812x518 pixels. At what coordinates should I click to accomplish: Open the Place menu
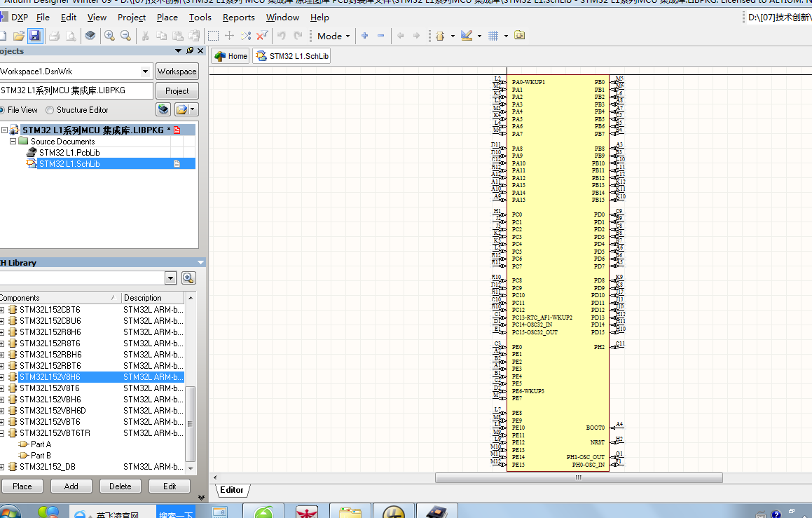pos(167,17)
